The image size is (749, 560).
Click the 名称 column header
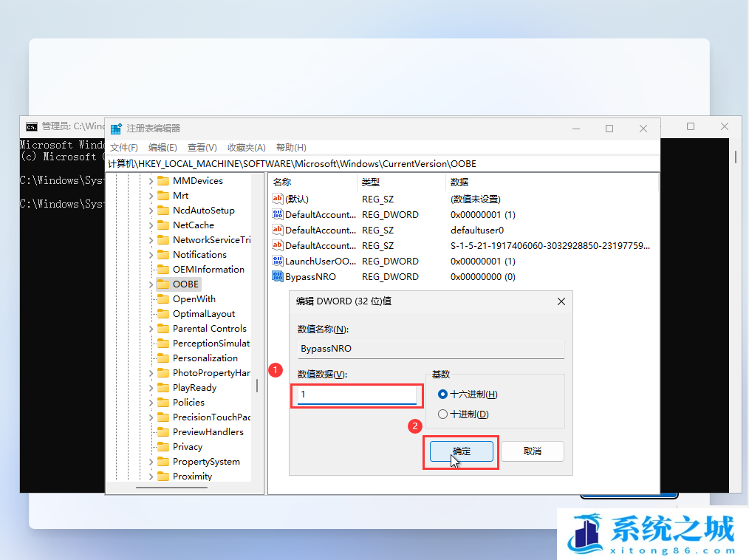click(x=313, y=182)
